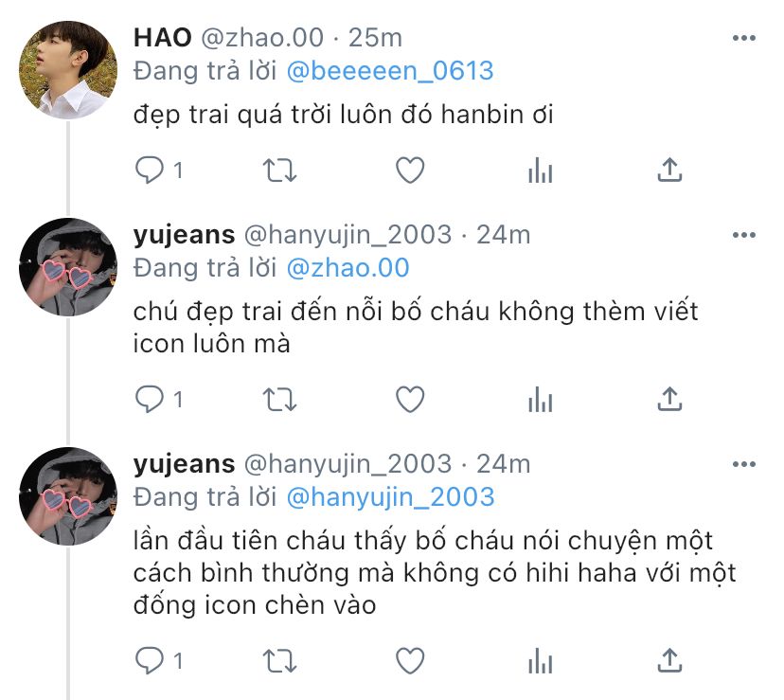Like yujeans' tweet replying to @zhao.00
This screenshot has width=784, height=700.
coord(410,400)
